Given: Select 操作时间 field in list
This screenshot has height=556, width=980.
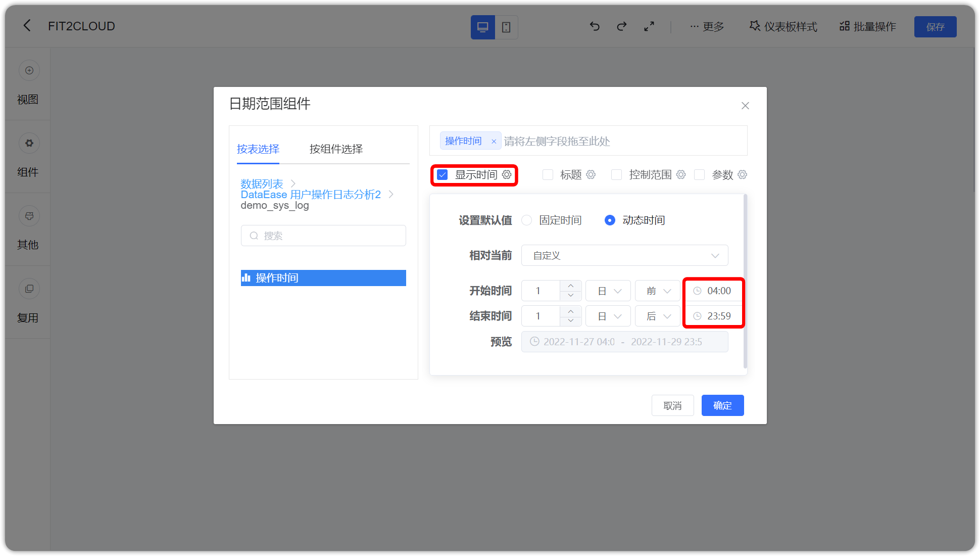Looking at the screenshot, I should click(x=323, y=278).
